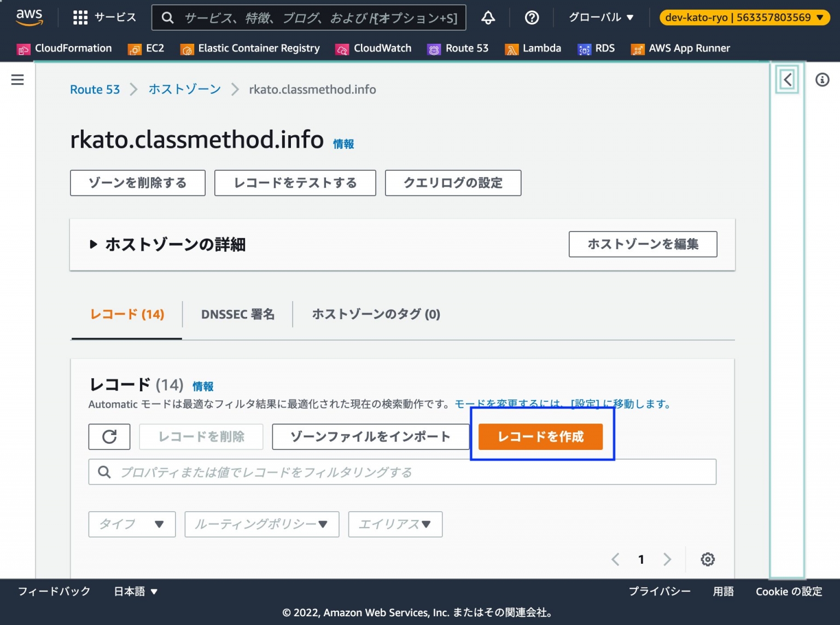
Task: Collapse the right side info panel
Action: point(786,79)
